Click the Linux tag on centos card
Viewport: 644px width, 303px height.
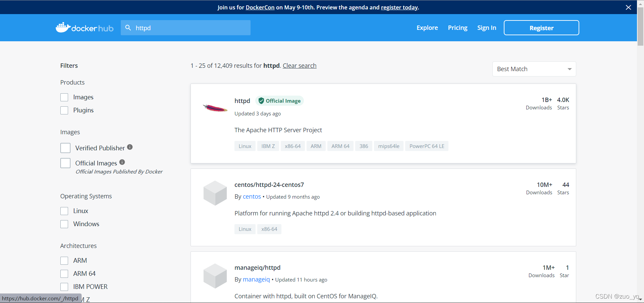(245, 229)
